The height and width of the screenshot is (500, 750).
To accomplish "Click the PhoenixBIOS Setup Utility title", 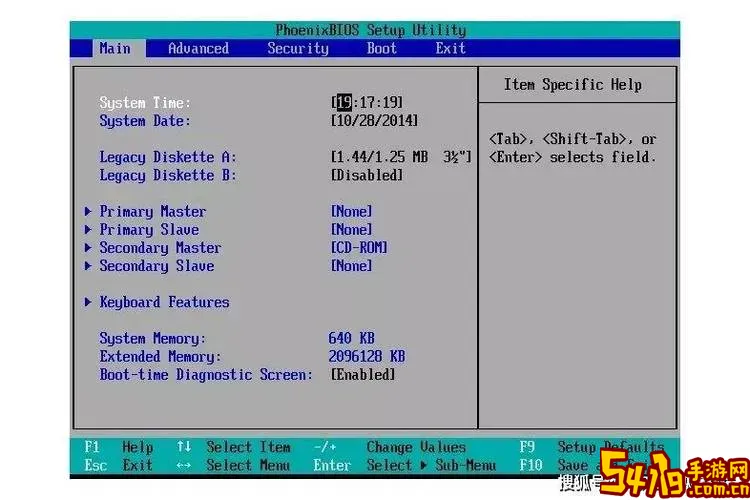I will tap(371, 30).
